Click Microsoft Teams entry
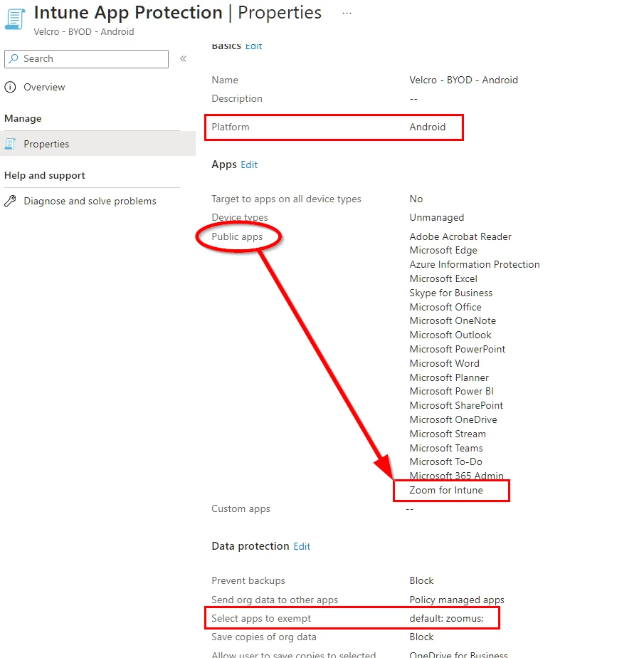 (446, 448)
